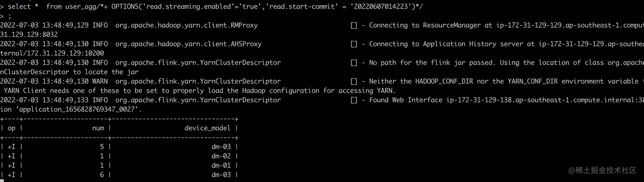Click the "select" keyword in the SQL query

coord(19,6)
